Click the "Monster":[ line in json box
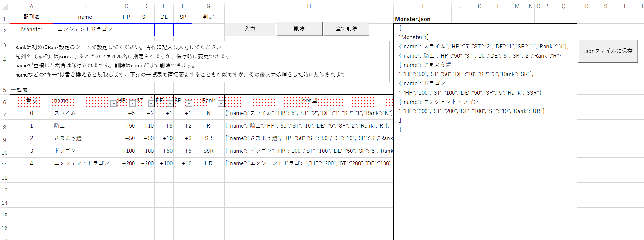Viewport: 644px width, 240px height. tap(413, 37)
